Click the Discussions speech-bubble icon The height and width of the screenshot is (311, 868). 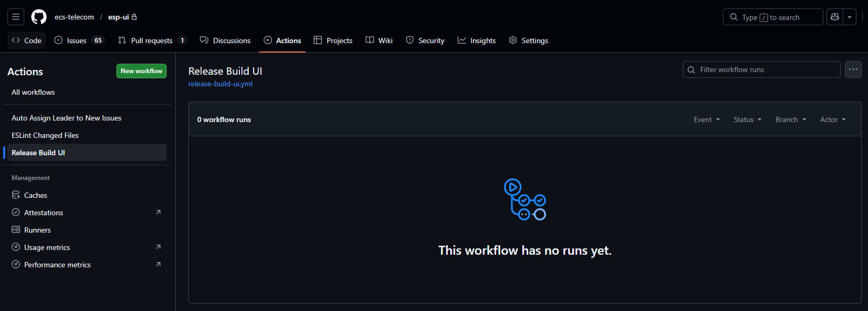pos(204,40)
